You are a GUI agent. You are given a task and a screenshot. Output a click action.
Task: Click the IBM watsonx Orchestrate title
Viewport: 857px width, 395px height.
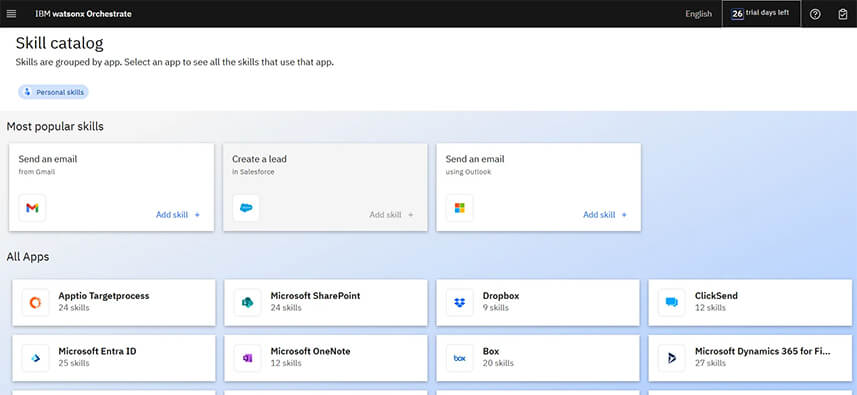[84, 14]
